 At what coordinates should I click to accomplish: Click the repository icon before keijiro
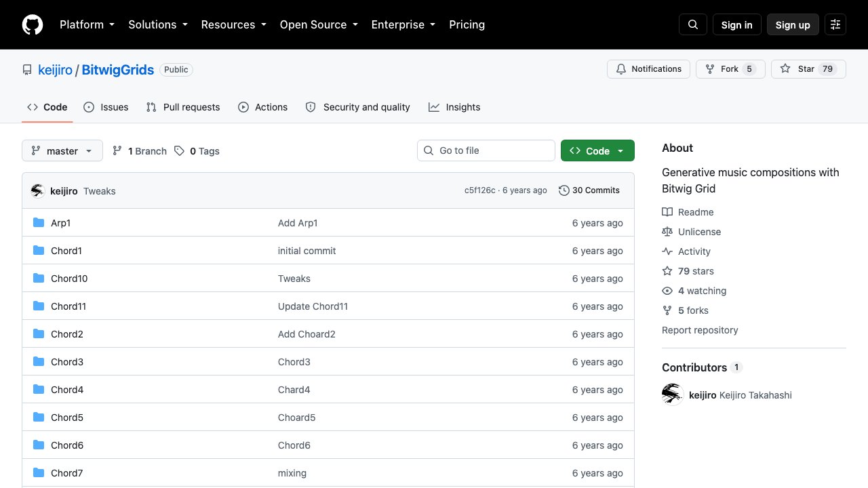[27, 70]
